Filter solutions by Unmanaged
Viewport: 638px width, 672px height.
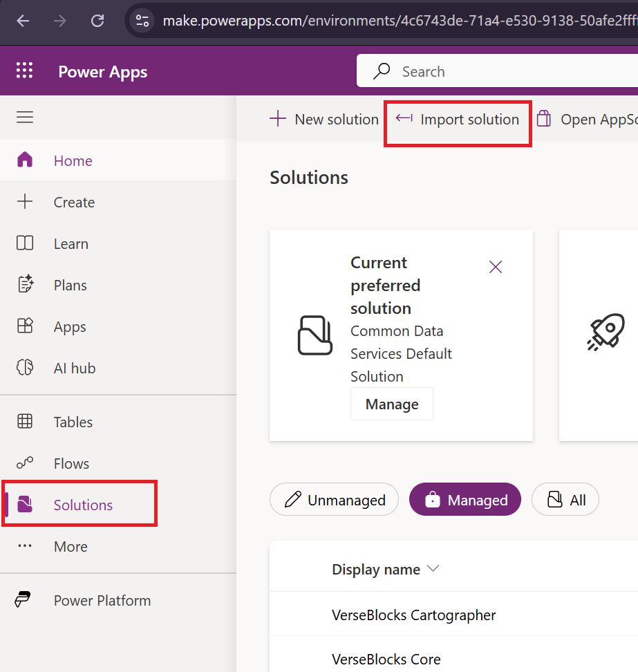pyautogui.click(x=335, y=499)
